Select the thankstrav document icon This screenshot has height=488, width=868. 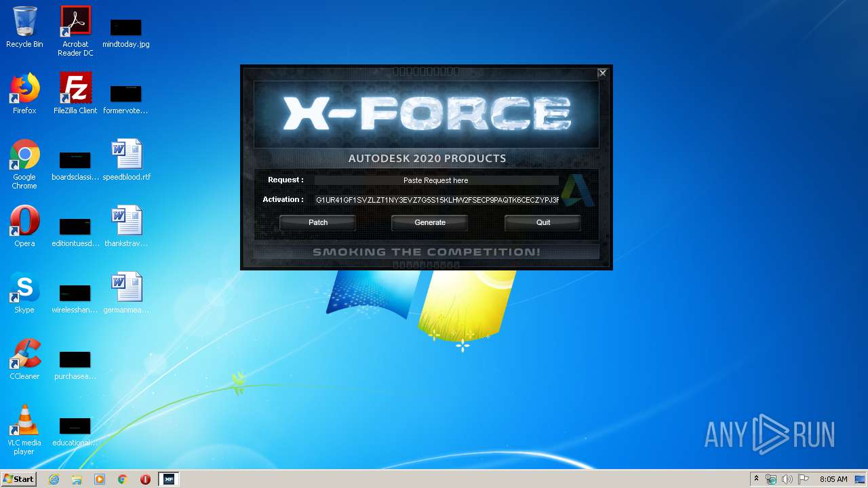[126, 226]
